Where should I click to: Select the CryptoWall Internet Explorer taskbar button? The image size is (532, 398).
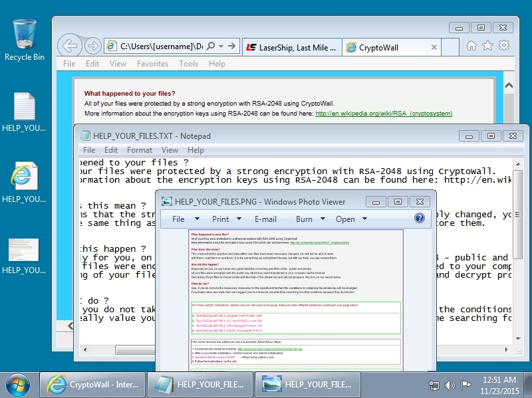pyautogui.click(x=92, y=384)
